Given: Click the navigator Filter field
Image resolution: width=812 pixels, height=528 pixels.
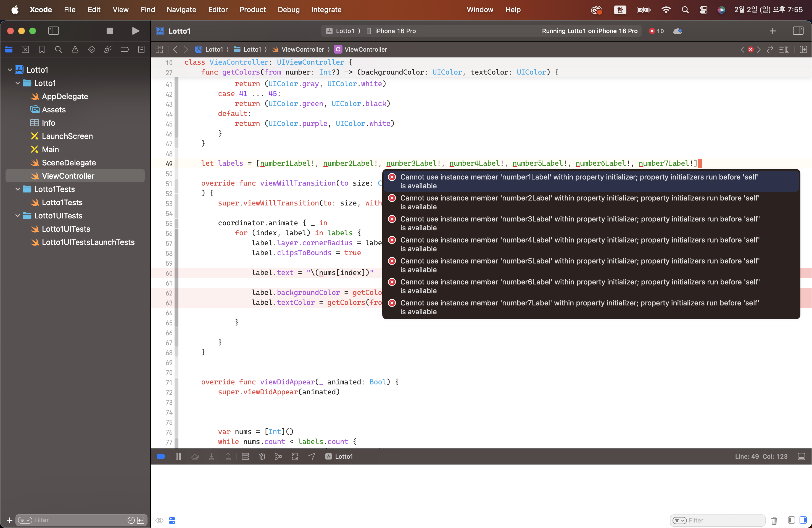Looking at the screenshot, I should (x=78, y=520).
